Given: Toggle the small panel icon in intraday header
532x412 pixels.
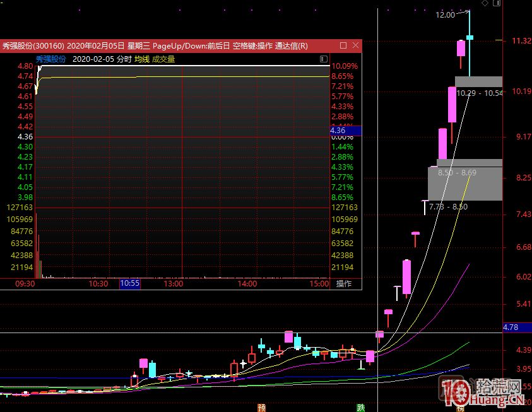Looking at the screenshot, I should click(323, 59).
